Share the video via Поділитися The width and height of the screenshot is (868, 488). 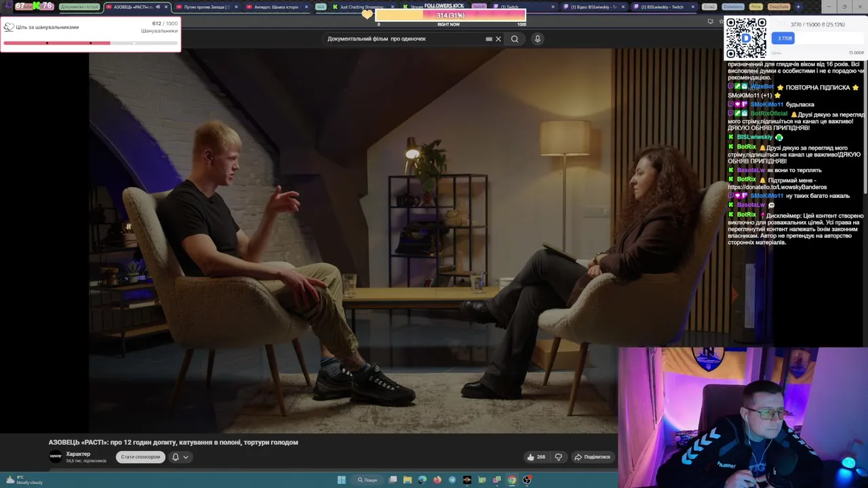pos(592,457)
